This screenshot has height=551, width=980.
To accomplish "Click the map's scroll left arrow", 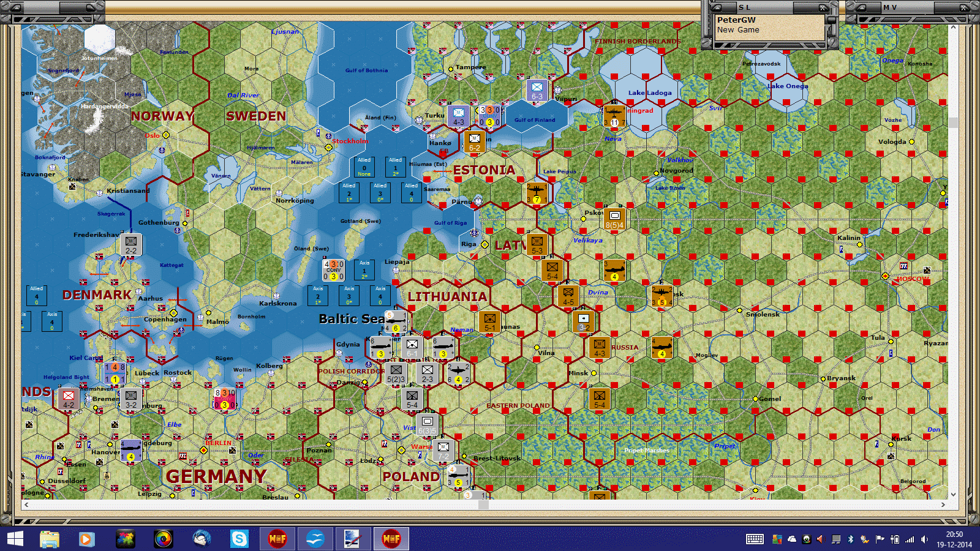I will tap(26, 504).
